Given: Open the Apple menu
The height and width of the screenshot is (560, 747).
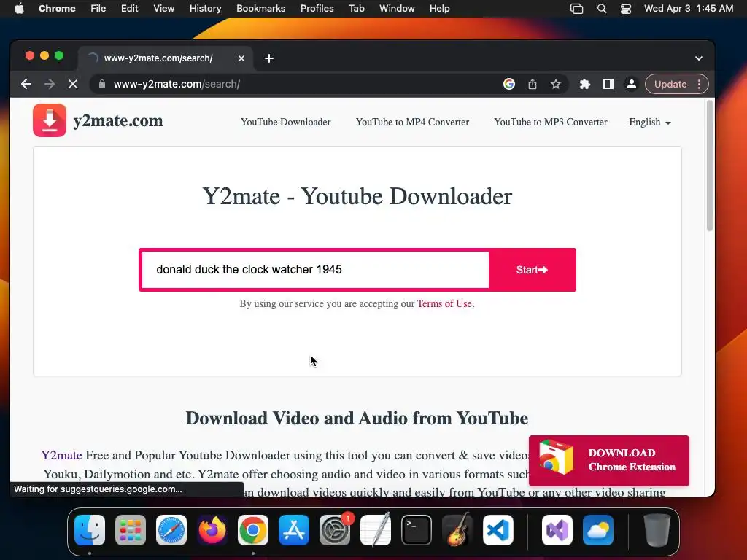Looking at the screenshot, I should tap(19, 9).
